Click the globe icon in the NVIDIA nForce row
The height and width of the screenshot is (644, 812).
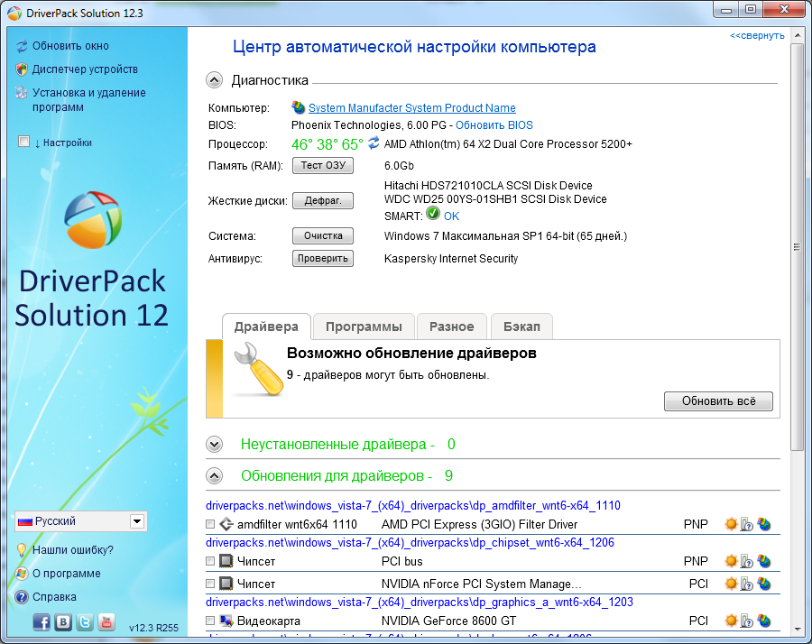tap(764, 584)
